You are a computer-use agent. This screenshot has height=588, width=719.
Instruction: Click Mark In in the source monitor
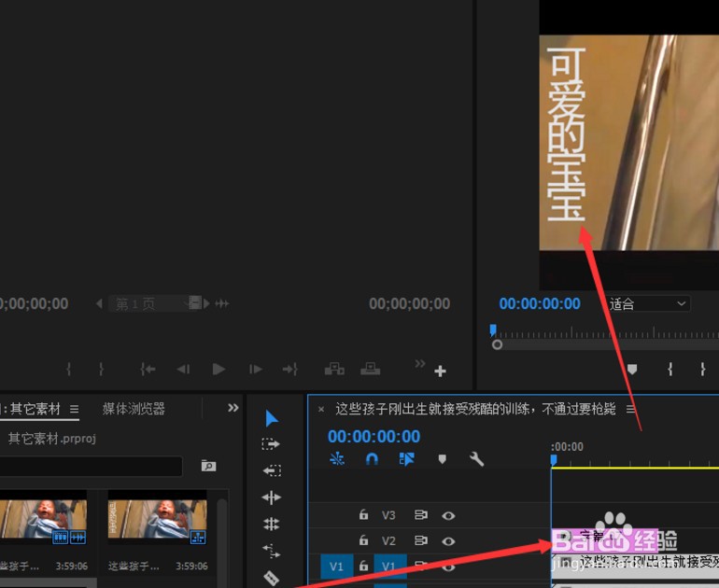[69, 369]
